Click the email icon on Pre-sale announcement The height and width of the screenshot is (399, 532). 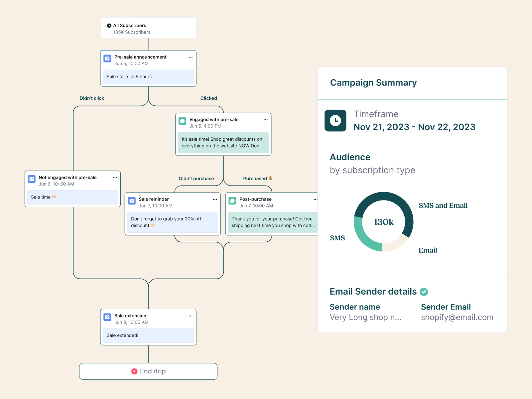pyautogui.click(x=107, y=59)
